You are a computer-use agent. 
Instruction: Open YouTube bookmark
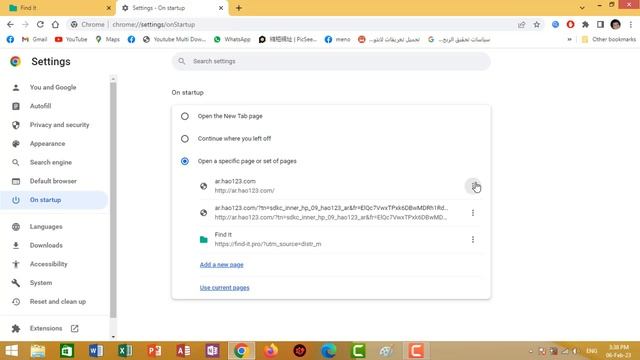click(71, 40)
